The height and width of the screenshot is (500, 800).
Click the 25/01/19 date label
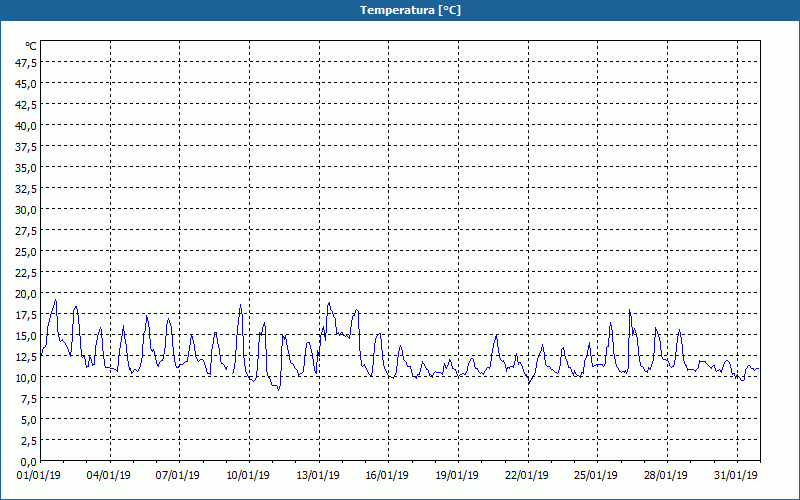click(x=596, y=476)
